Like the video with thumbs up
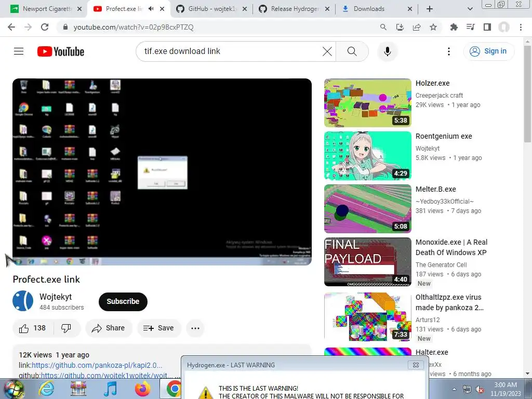Image resolution: width=532 pixels, height=399 pixels. 33,328
